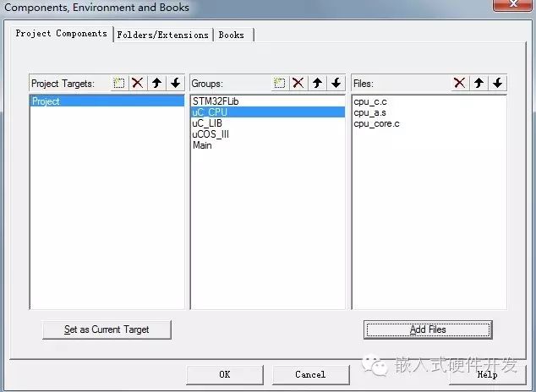Confirm with the OK button
The width and height of the screenshot is (536, 392).
click(225, 374)
